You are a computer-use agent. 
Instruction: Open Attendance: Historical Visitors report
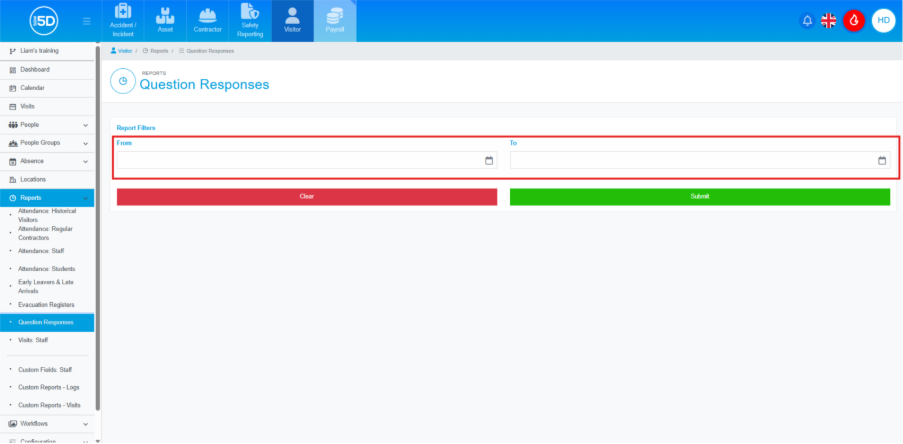click(47, 215)
